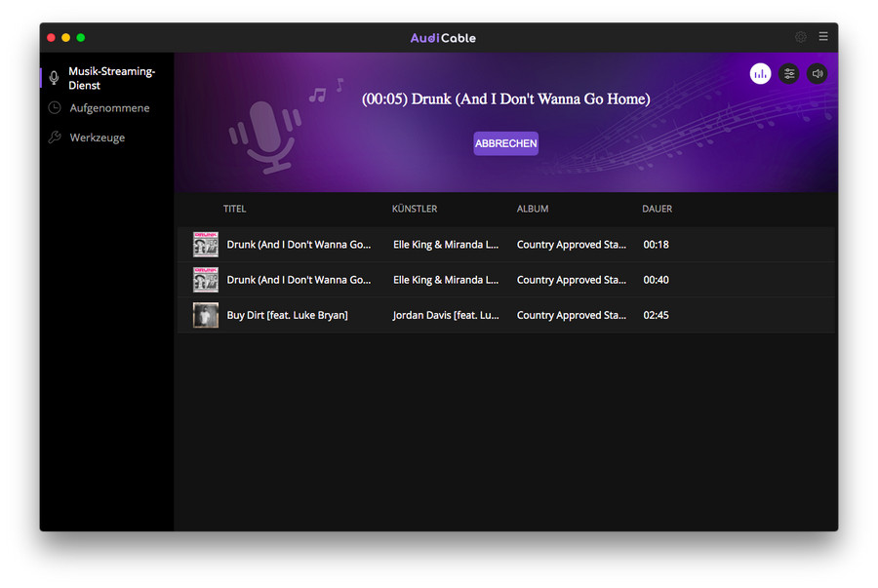The height and width of the screenshot is (588, 878).
Task: Select the Drunk track with 00:40 duration
Action: pyautogui.click(x=299, y=280)
